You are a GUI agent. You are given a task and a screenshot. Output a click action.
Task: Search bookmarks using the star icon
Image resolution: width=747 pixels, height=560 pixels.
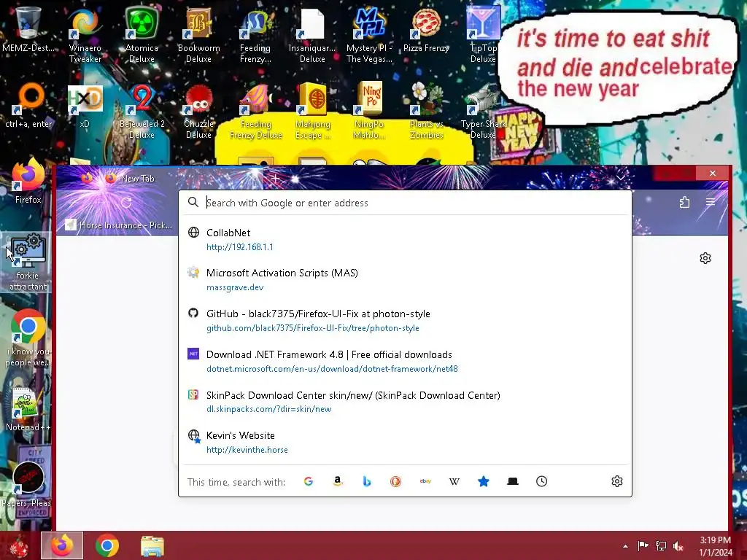484,481
